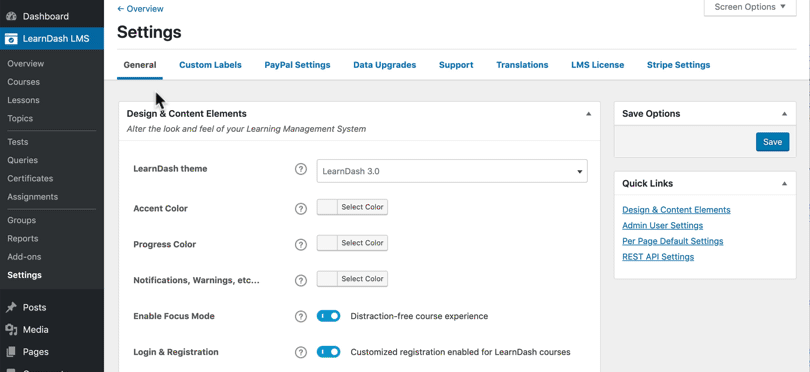Click Progress Color swatch preview
The image size is (810, 372).
pos(327,243)
